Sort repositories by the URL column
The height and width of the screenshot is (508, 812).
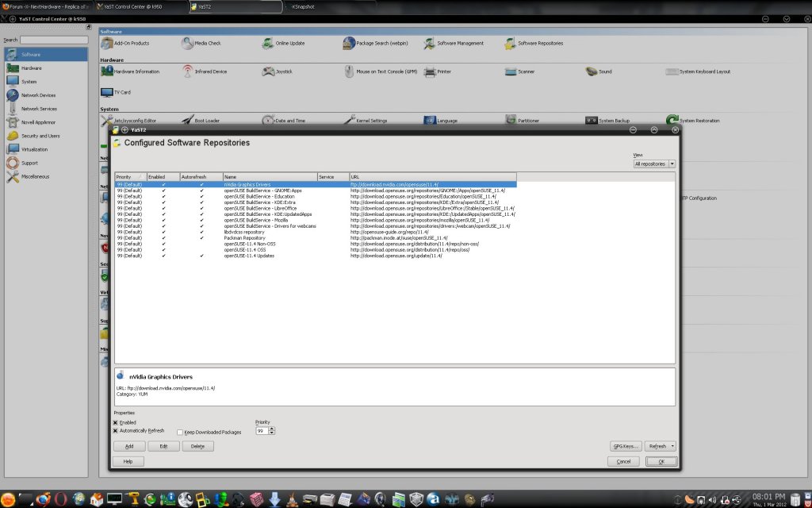(433, 177)
